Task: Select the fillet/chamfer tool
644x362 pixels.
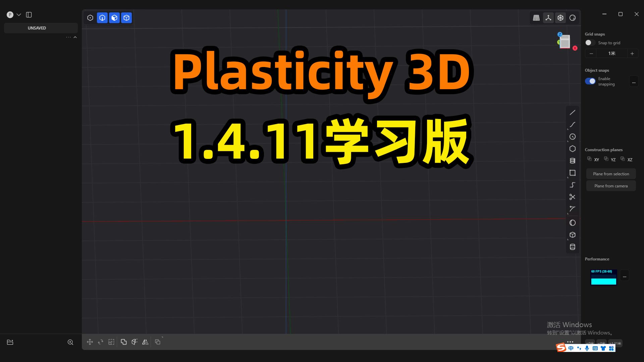Action: (x=572, y=208)
